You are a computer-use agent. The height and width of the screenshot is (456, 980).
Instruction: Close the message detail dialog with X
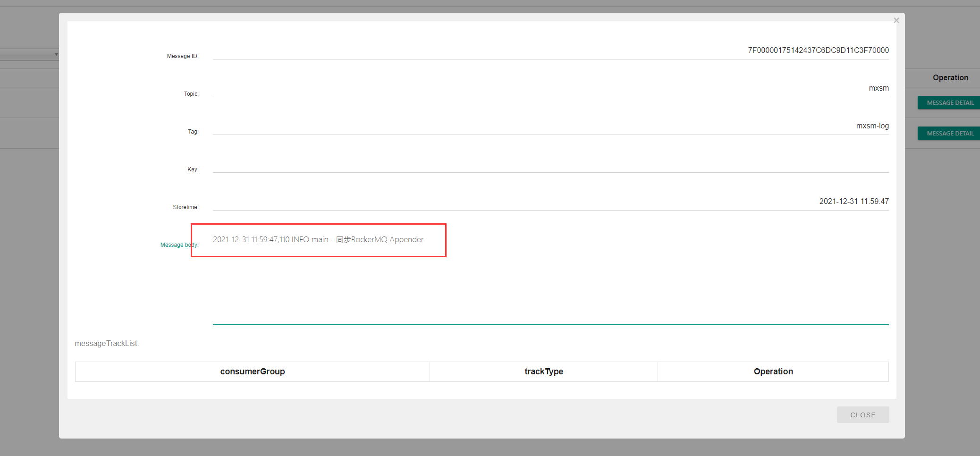pyautogui.click(x=896, y=20)
